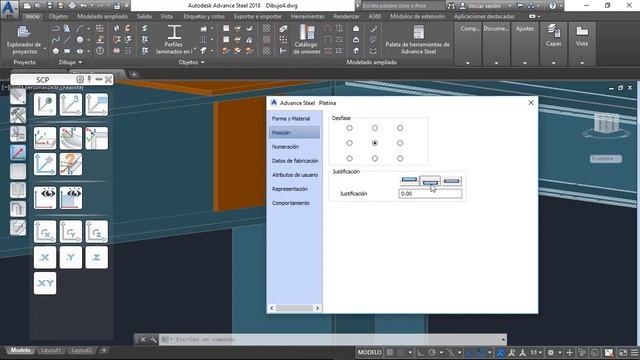Screen dimensions: 640x360
Task: Expand the Ajustes panel arrow
Action: [525, 63]
